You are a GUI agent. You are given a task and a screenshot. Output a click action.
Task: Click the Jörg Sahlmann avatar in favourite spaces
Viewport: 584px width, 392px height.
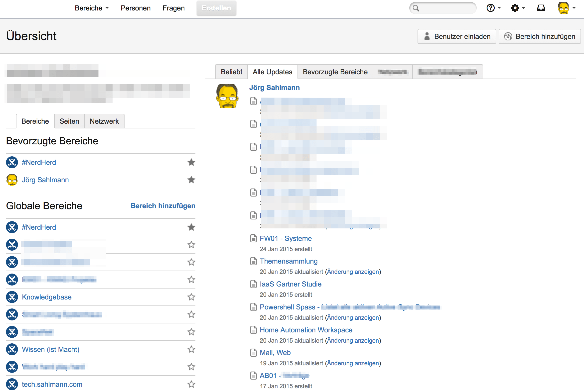click(12, 180)
